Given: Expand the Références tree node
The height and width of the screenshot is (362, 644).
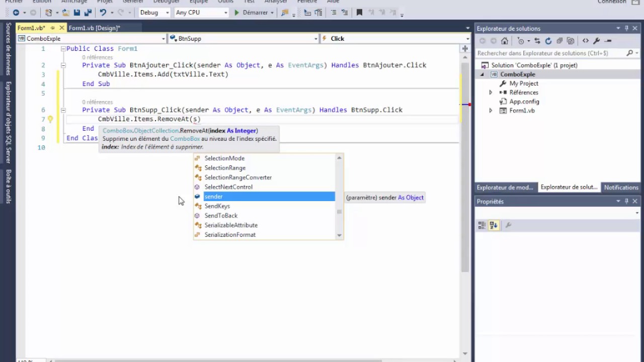Looking at the screenshot, I should tap(491, 93).
